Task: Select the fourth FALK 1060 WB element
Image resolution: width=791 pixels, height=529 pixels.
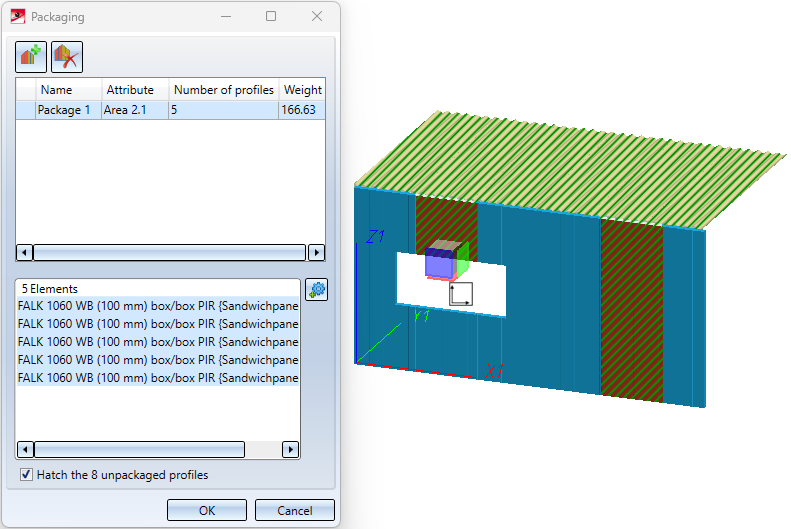Action: [158, 360]
